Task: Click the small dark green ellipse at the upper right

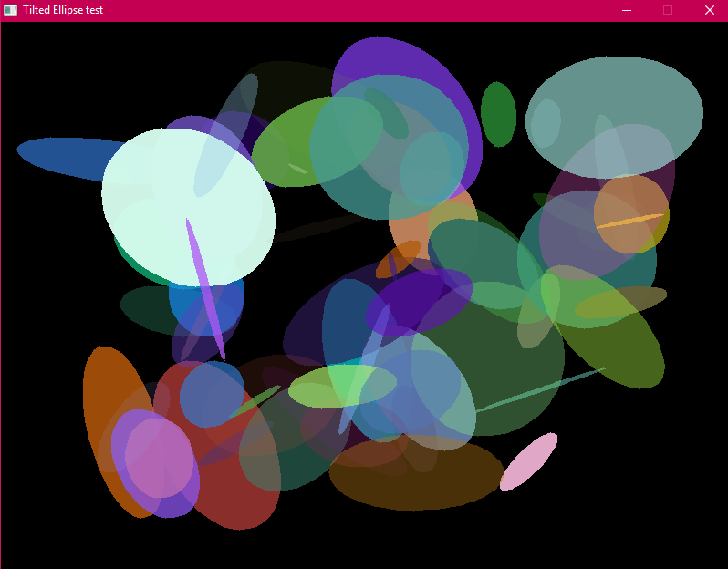Action: point(499,114)
